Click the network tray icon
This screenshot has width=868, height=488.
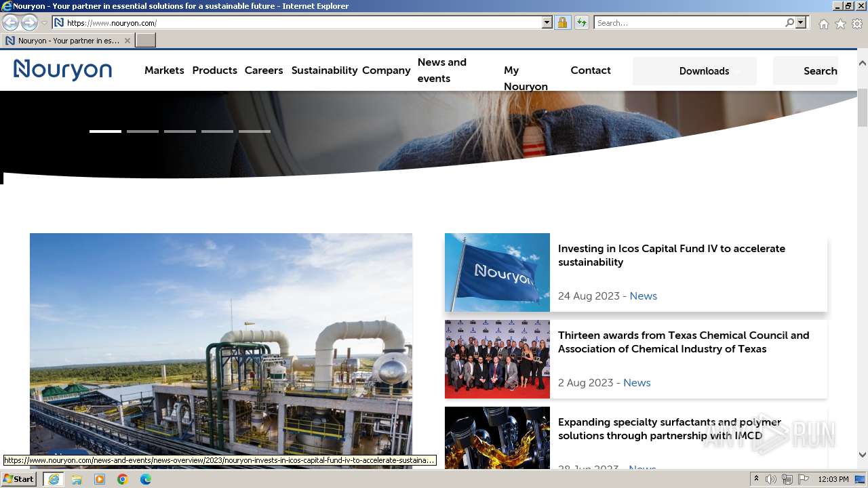(787, 479)
